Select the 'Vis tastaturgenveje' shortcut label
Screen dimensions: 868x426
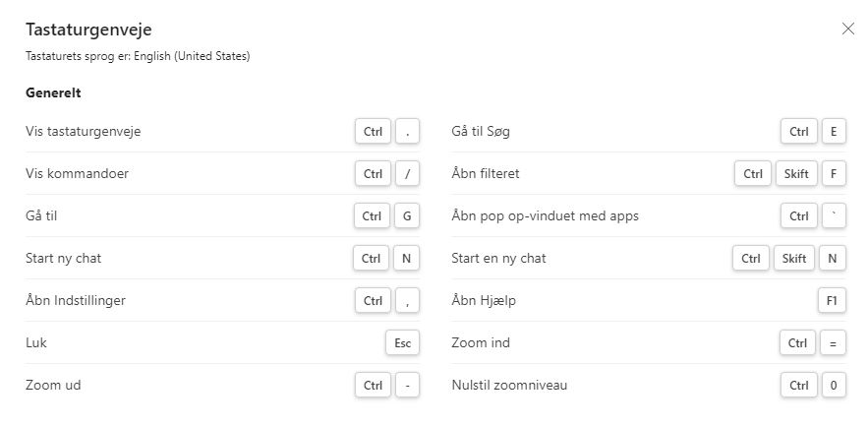83,131
